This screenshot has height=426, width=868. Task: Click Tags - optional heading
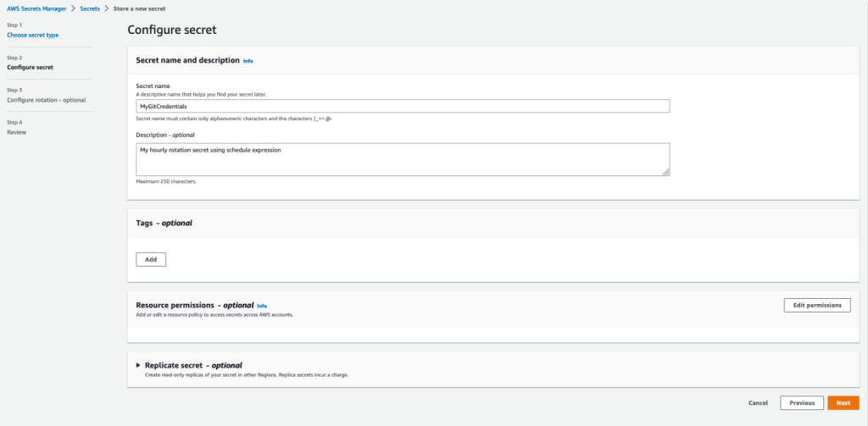[x=164, y=224]
